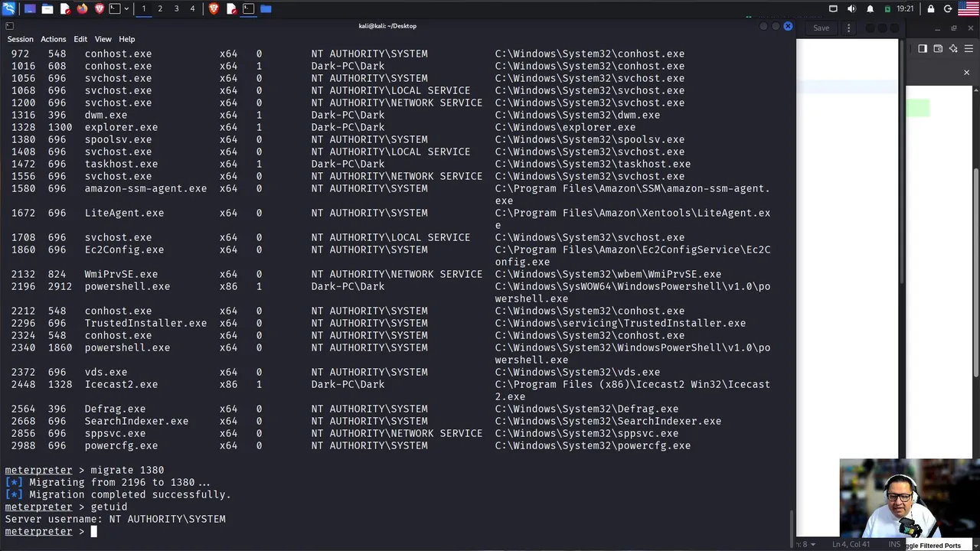Click the 19:21 clock

pos(905,9)
